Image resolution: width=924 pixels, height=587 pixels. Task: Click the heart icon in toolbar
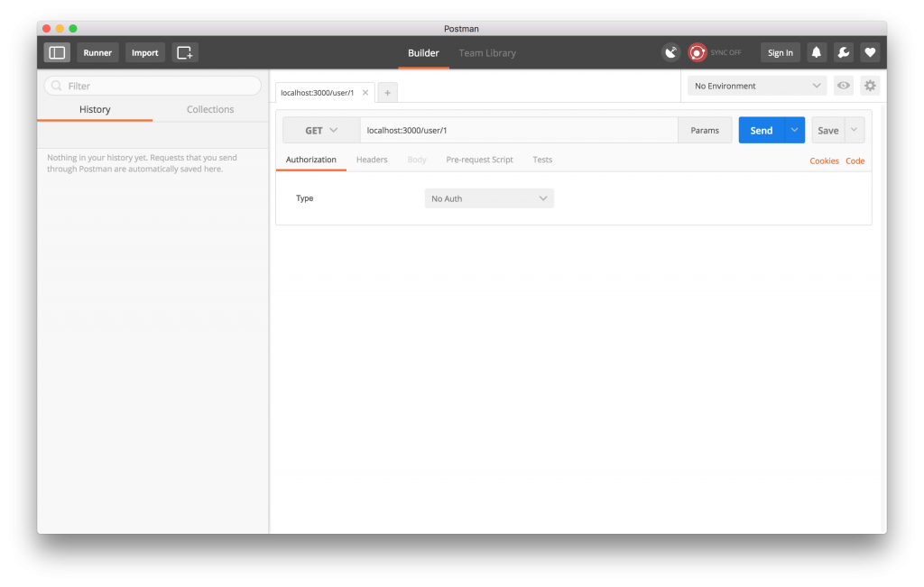point(870,52)
